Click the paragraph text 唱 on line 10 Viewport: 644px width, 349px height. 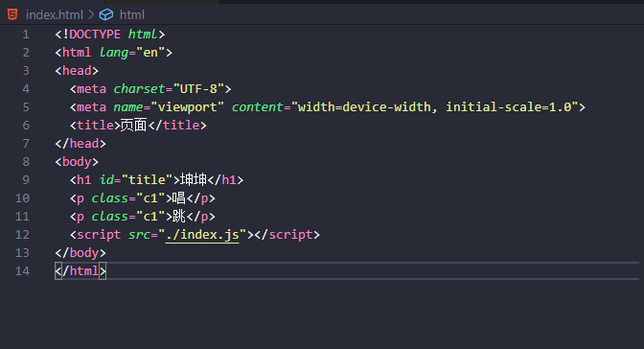[179, 198]
